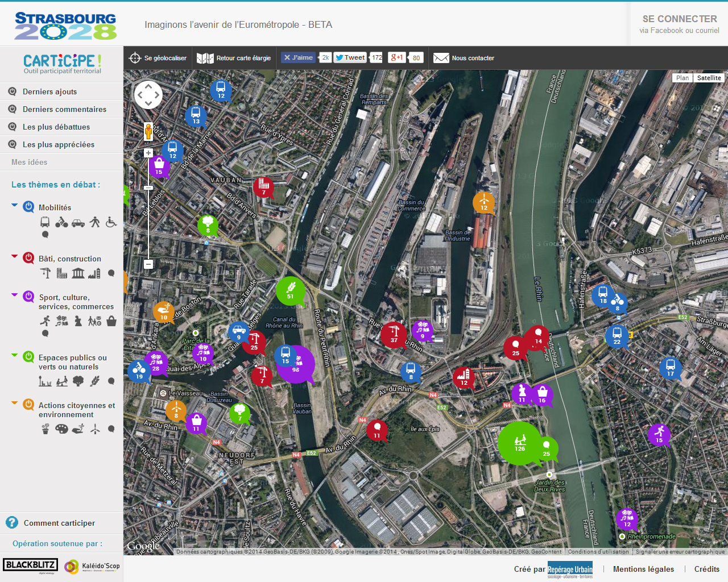The image size is (728, 582).
Task: Collapse the Mobilités theme triangle
Action: pyautogui.click(x=15, y=205)
